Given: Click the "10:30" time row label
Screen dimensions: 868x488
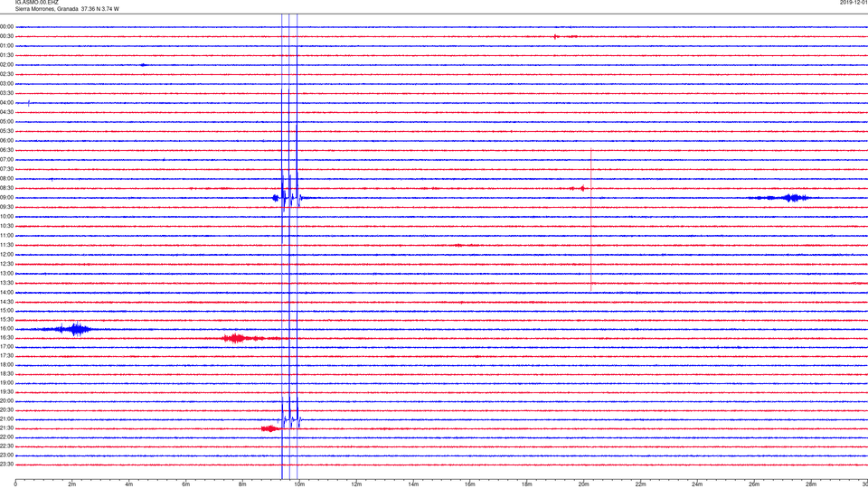Looking at the screenshot, I should (x=6, y=226).
